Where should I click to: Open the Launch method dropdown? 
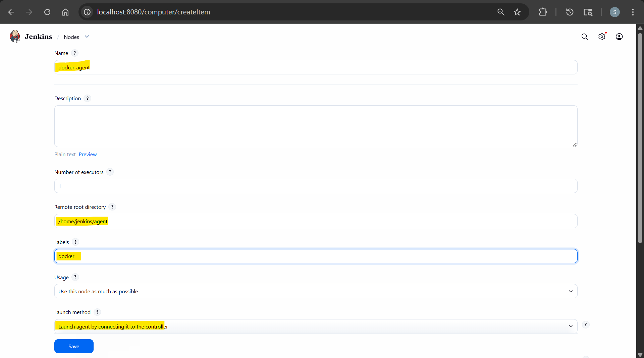point(316,326)
